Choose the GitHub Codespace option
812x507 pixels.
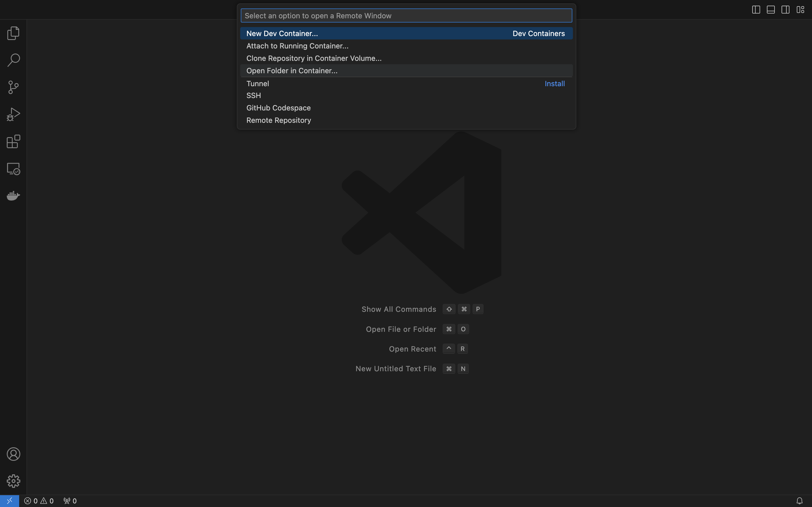(278, 108)
